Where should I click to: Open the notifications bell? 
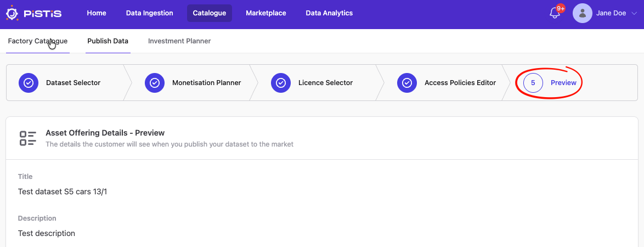click(x=555, y=13)
